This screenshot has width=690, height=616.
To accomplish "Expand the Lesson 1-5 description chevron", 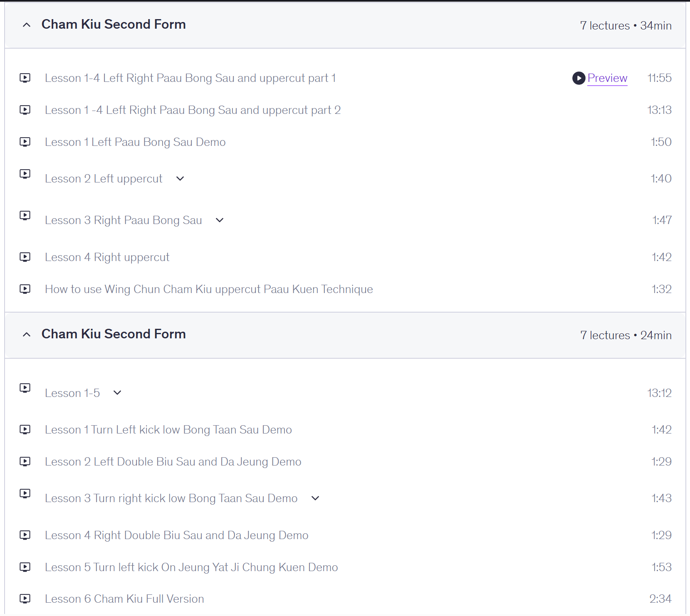I will [x=117, y=393].
